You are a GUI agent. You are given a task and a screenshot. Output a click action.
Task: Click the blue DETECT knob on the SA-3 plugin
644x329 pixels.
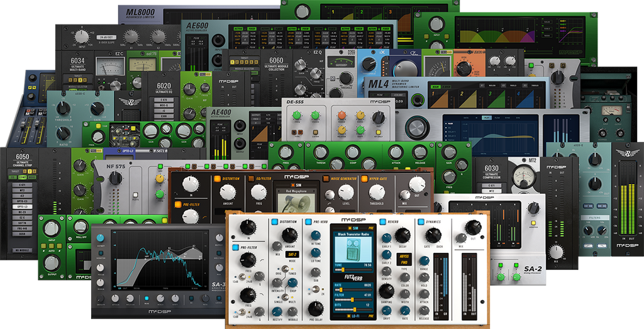[100, 238]
